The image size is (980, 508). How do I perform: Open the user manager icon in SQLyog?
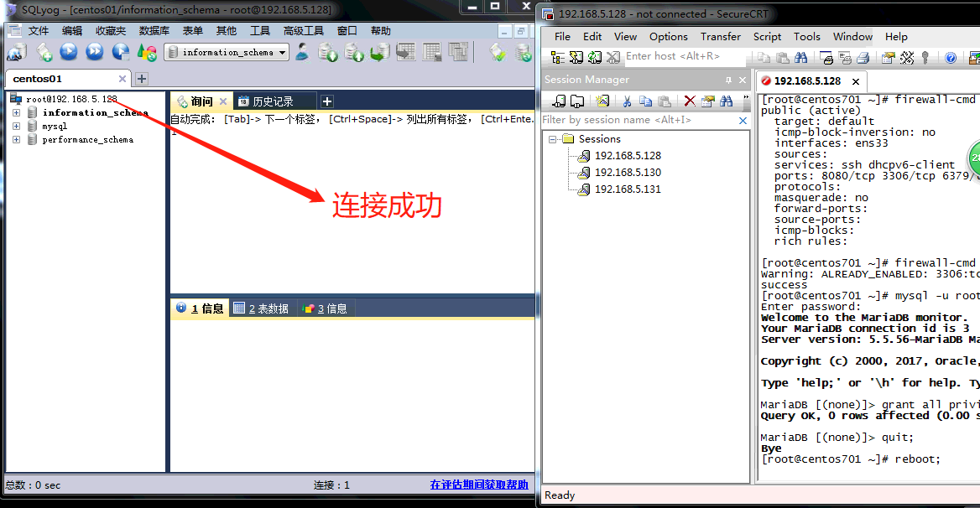(x=302, y=53)
